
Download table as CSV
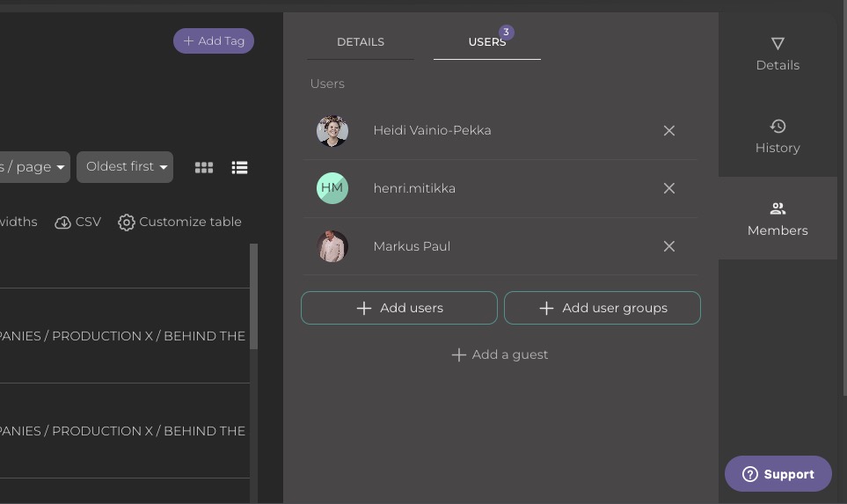78,223
